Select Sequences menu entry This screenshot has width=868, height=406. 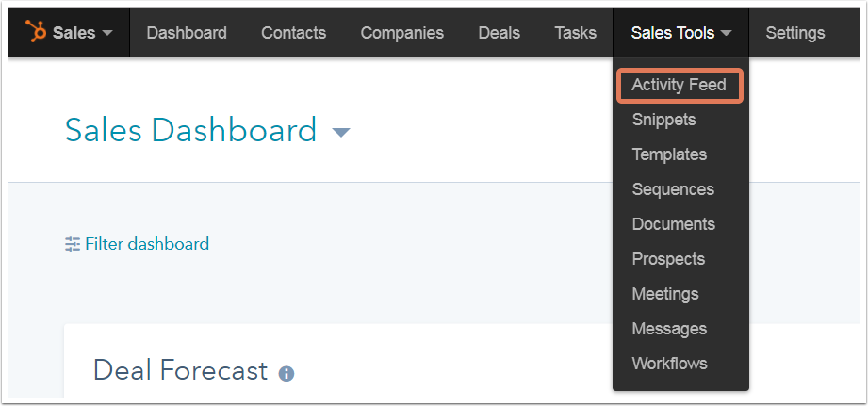coord(673,189)
